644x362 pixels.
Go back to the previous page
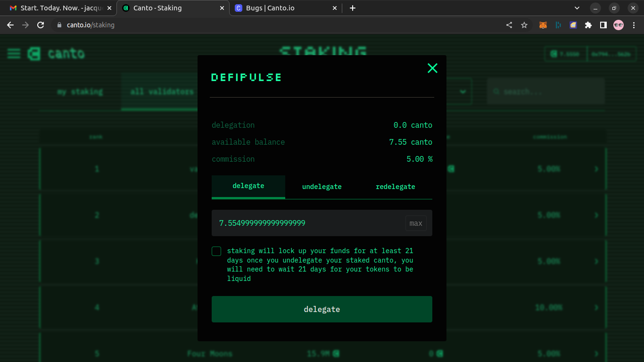pos(10,25)
